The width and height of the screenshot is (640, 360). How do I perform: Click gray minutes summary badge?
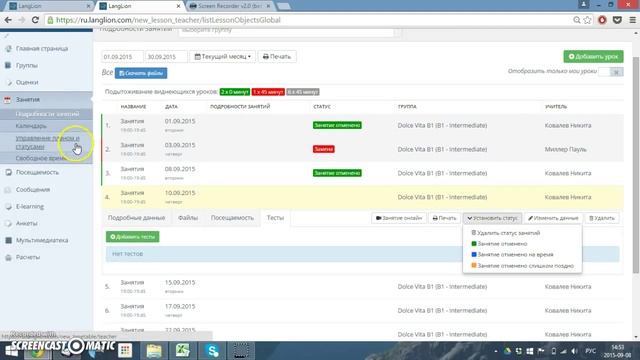click(x=302, y=92)
